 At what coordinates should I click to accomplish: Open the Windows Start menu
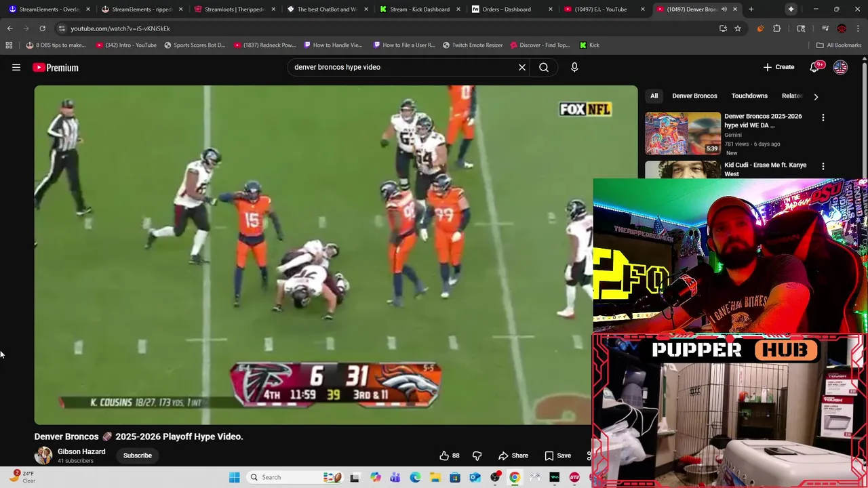234,477
